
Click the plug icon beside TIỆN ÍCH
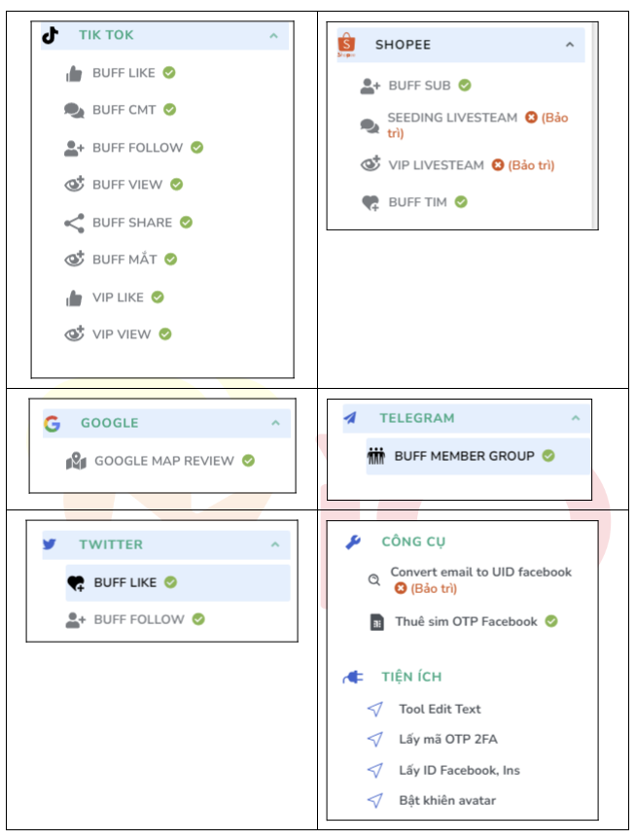[353, 678]
